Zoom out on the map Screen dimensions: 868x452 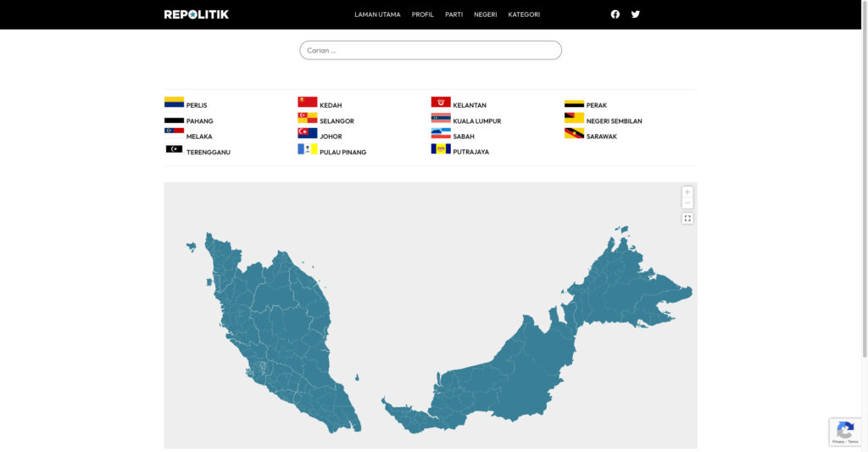687,204
